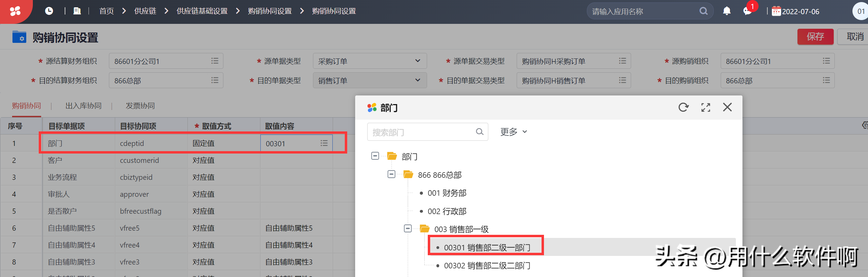Maximize the 部门 dialog to fullscreen
Screen dimensions: 868x277
pos(705,108)
